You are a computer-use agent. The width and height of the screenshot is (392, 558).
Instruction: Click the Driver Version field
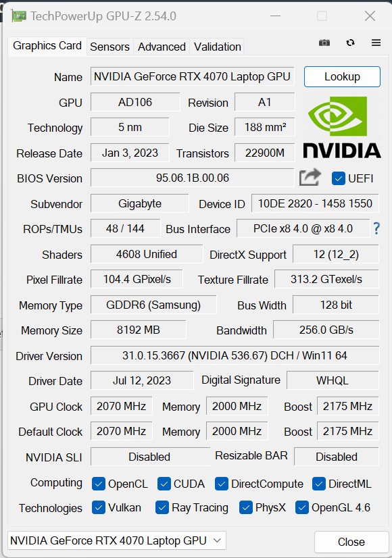pos(235,355)
